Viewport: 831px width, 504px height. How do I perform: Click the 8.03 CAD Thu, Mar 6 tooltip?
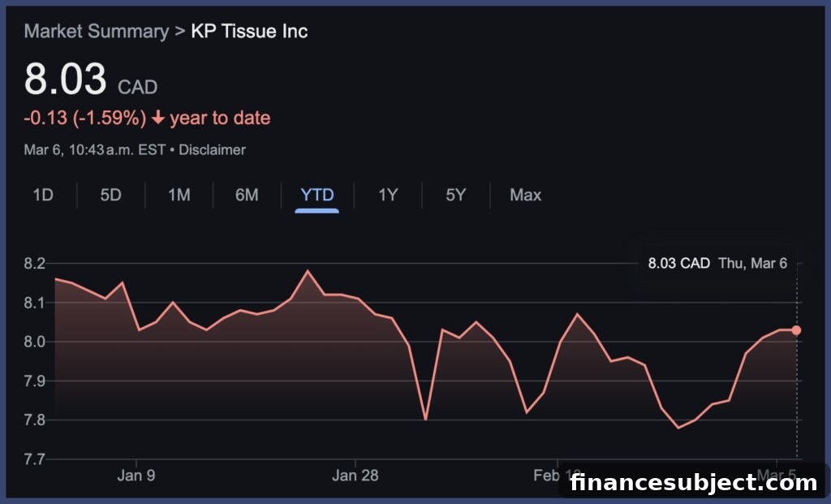coord(717,264)
